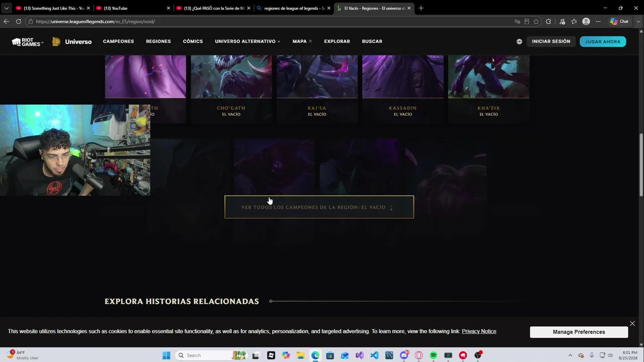The height and width of the screenshot is (362, 644).
Task: Open Spotify from the taskbar
Action: point(433,355)
